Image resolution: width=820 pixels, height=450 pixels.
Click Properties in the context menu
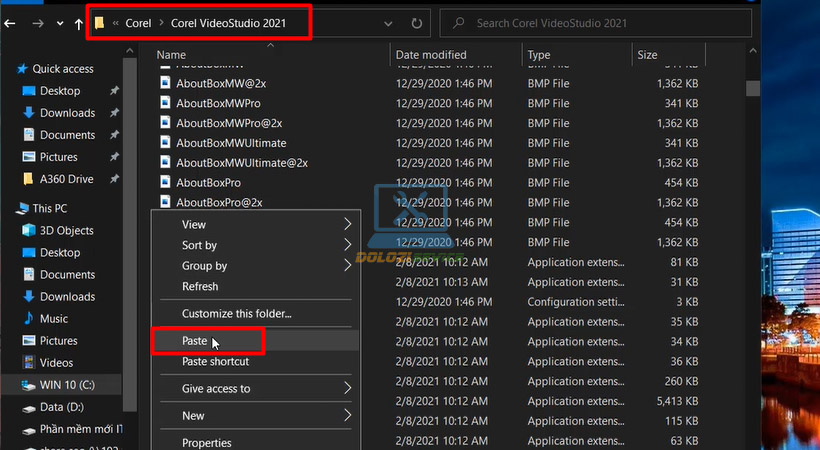coord(206,442)
